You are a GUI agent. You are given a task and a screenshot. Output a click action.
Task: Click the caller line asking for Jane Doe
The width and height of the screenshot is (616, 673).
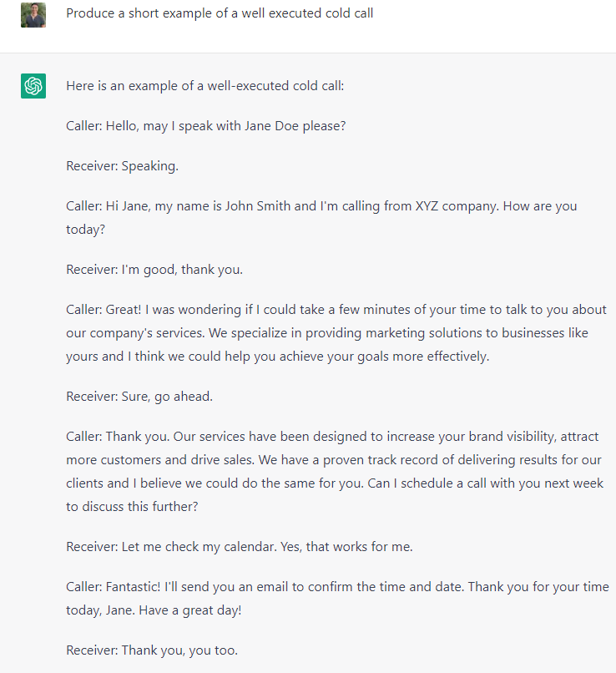205,125
